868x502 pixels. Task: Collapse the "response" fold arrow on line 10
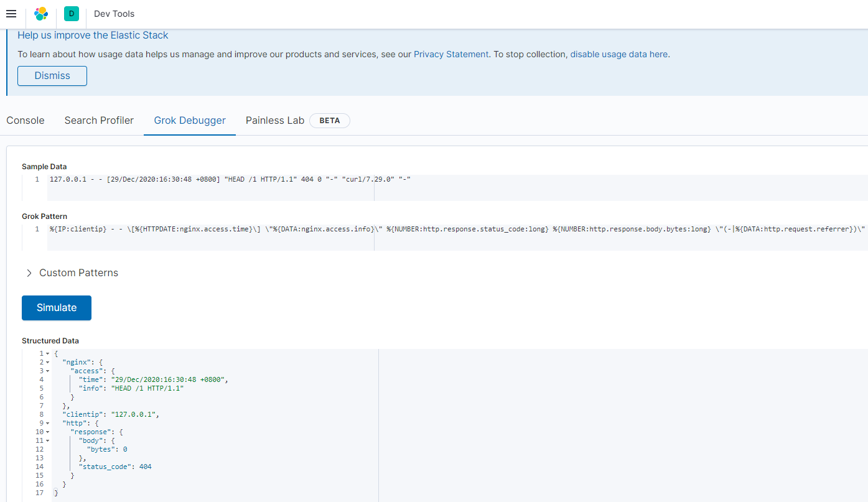coord(47,432)
